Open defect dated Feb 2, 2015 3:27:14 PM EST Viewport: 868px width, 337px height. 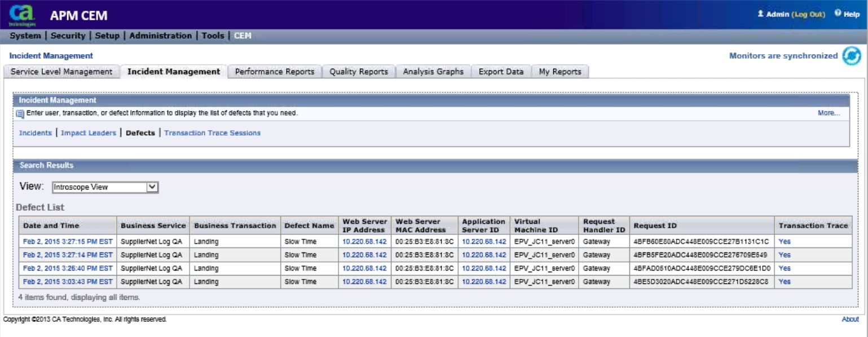[x=68, y=255]
